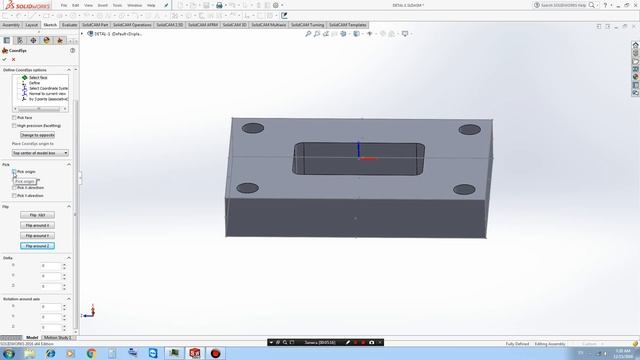
Task: Select 'Normal to current view' option
Action: coord(47,93)
